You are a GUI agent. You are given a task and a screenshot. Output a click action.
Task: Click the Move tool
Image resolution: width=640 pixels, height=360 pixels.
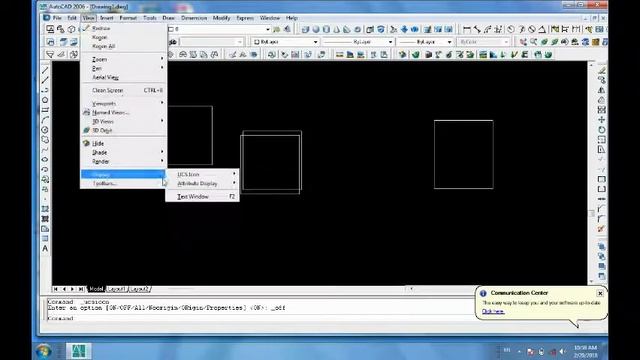pos(601,120)
